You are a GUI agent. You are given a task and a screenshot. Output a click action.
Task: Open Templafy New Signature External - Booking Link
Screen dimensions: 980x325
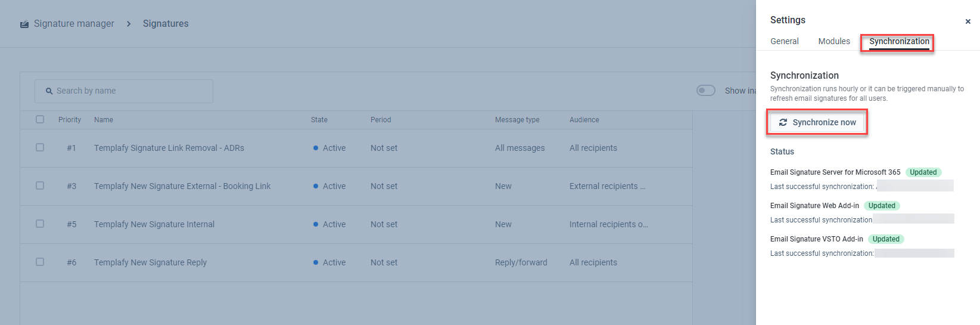point(182,186)
